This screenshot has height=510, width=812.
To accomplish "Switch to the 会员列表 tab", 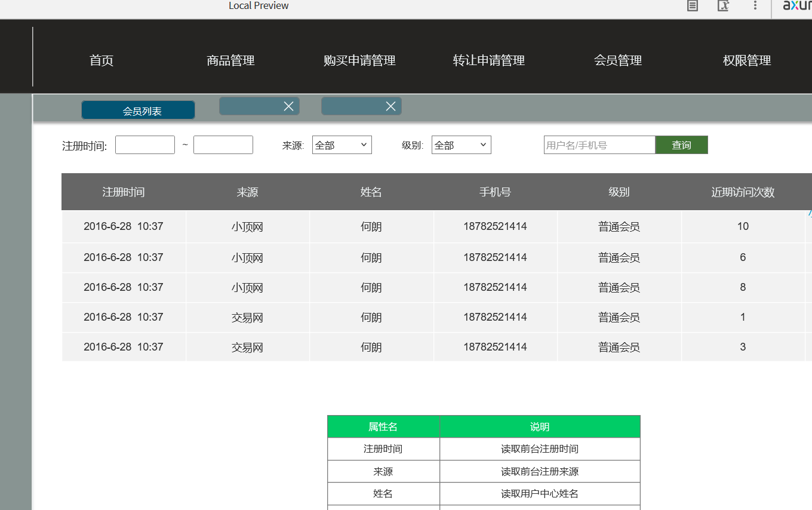I will [138, 110].
